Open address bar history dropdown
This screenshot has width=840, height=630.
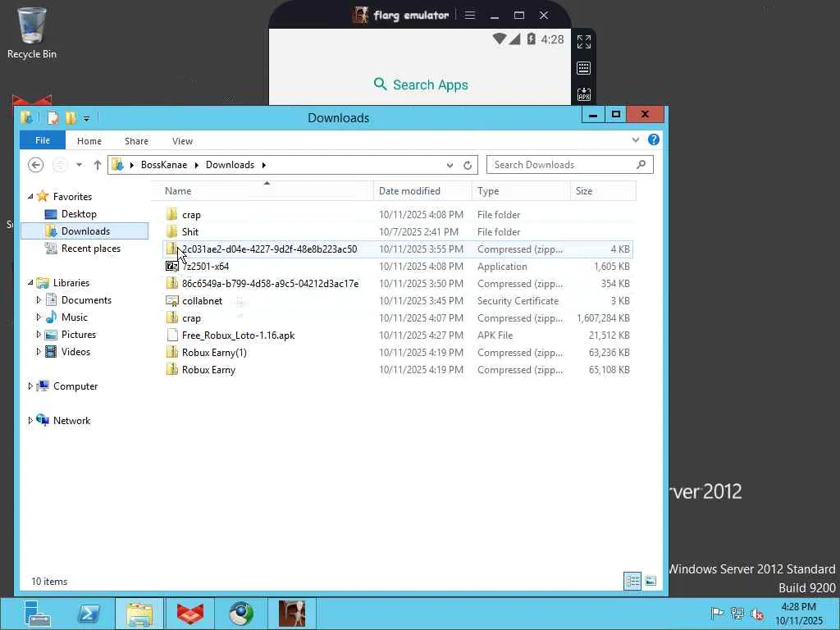(450, 166)
